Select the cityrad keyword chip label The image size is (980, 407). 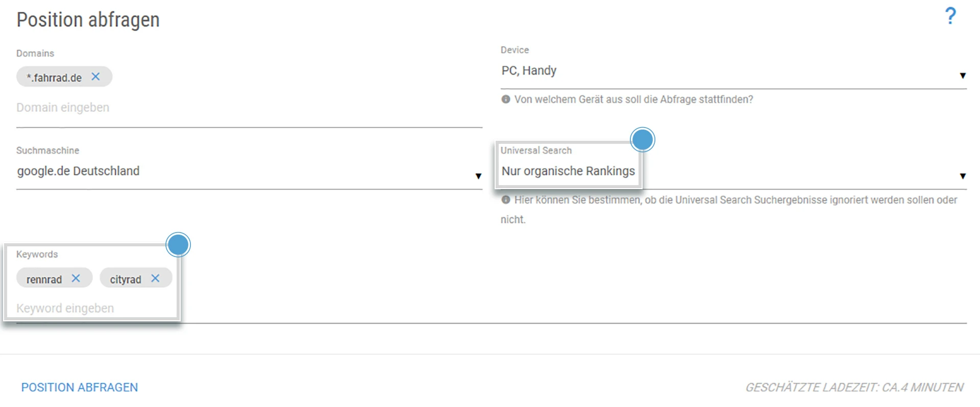(x=126, y=279)
